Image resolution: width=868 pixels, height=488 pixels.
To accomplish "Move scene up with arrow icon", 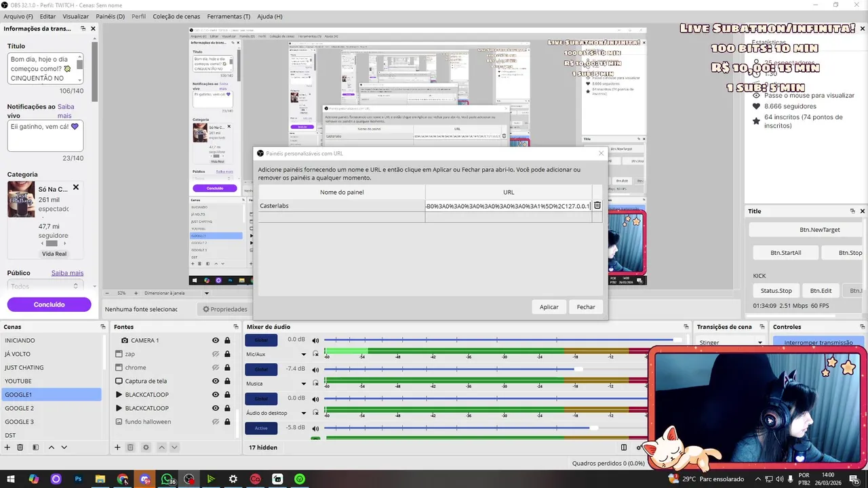I will click(52, 447).
